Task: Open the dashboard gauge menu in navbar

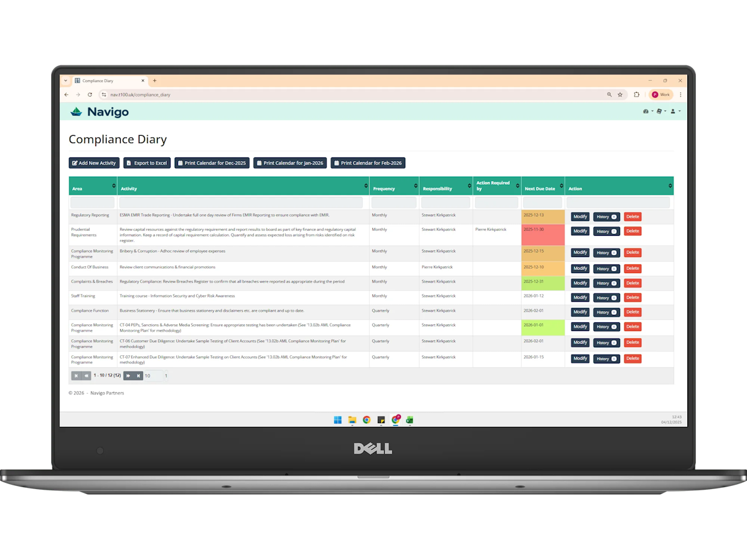Action: (647, 111)
